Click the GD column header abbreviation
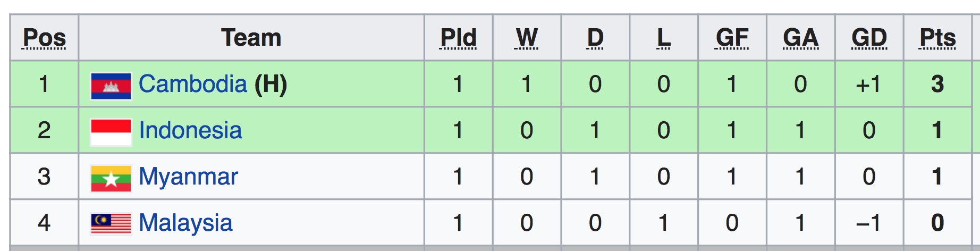The image size is (980, 251). click(869, 38)
